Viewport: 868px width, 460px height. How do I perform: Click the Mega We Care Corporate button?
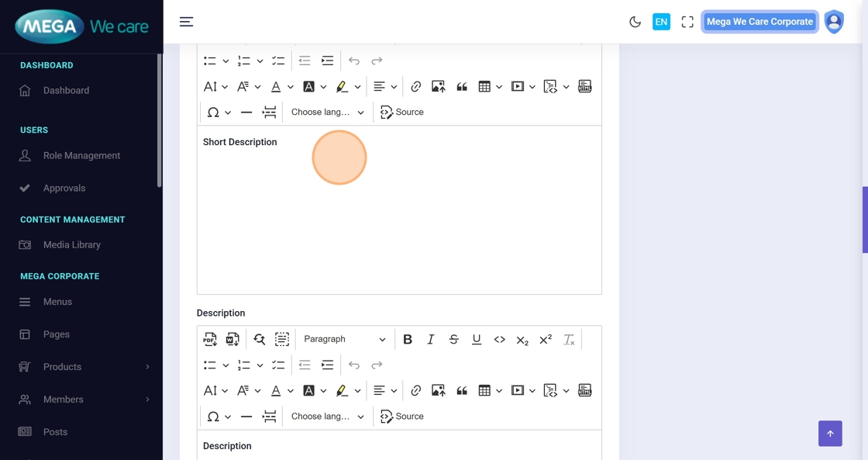coord(759,22)
